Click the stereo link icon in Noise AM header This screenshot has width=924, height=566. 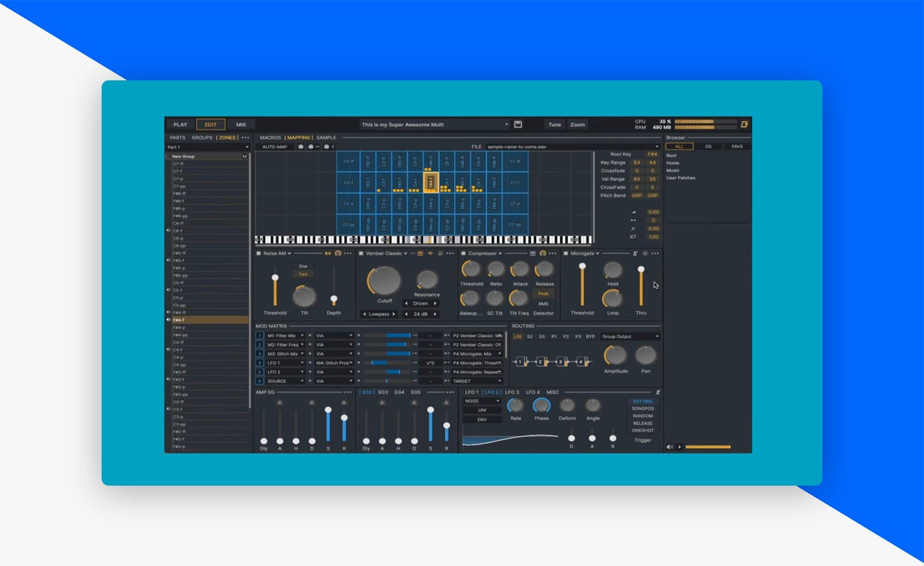328,253
